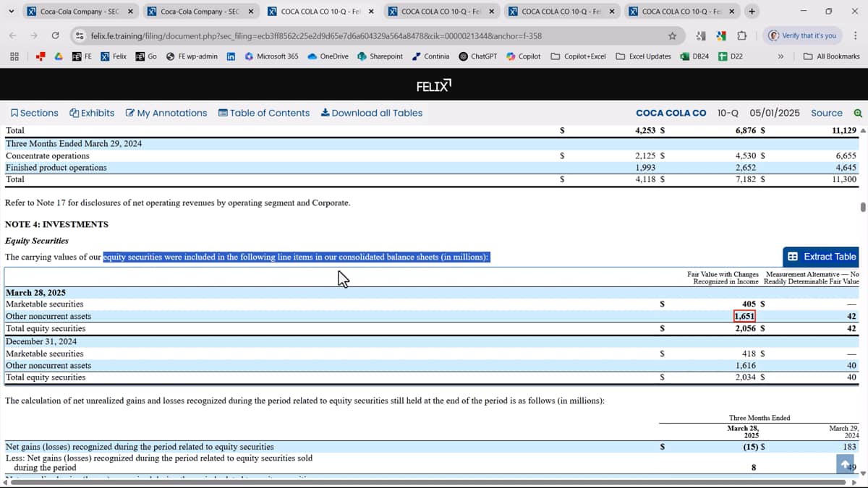Click the NOTE 4: INVESTMENTS heading
This screenshot has height=488, width=868.
pos(56,224)
